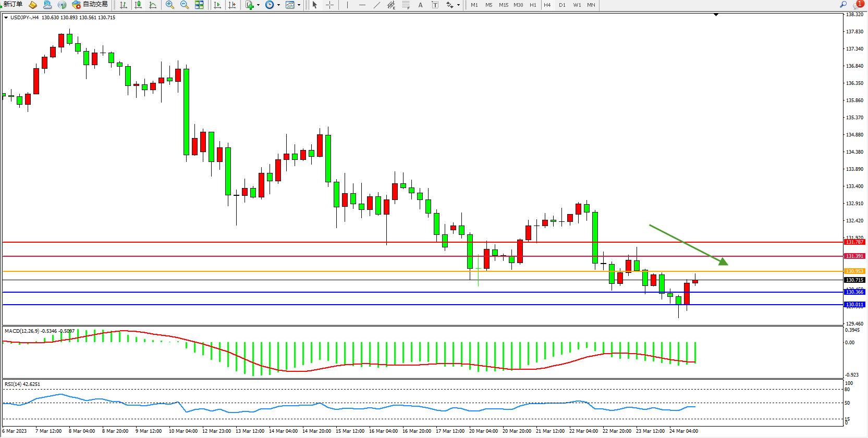Screen dimensions: 868x438
Task: Click the zoom in magnifier icon
Action: (170, 5)
